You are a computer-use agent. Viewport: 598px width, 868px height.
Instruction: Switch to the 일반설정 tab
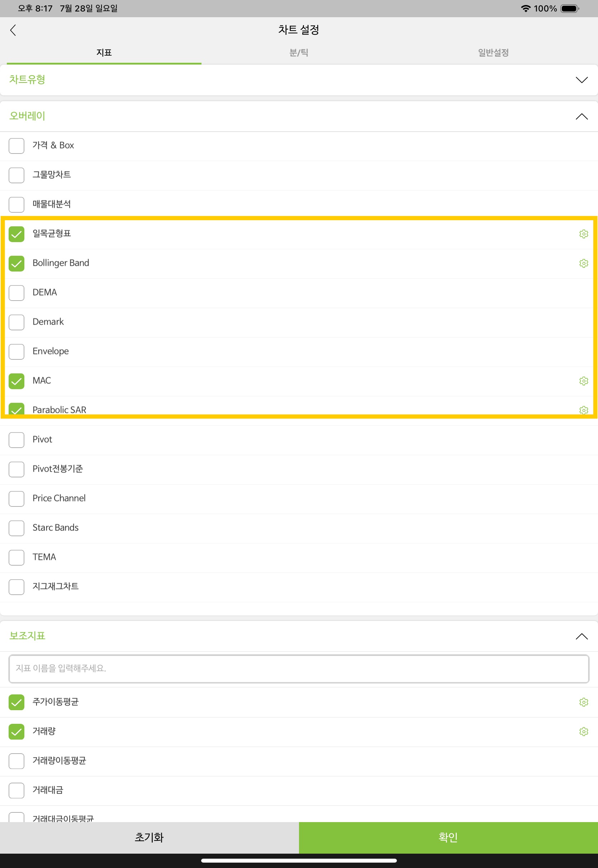[x=493, y=53]
